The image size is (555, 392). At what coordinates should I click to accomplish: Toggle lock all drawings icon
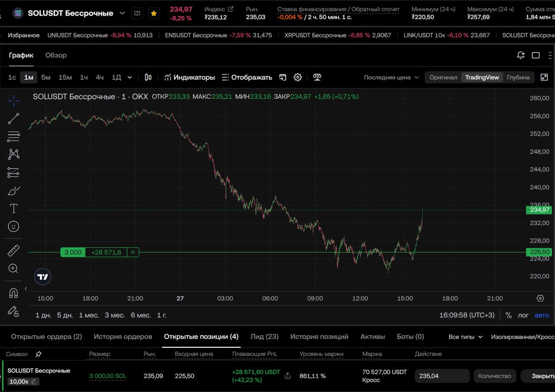point(13,311)
